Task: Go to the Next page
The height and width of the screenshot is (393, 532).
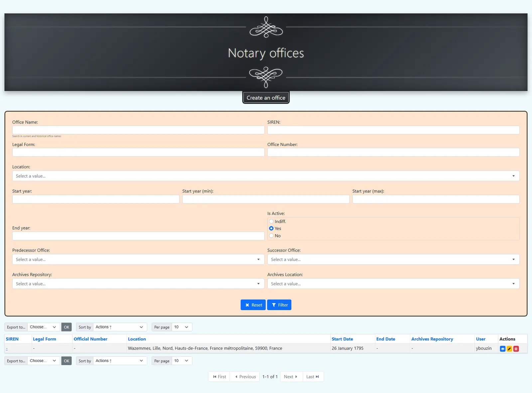Action: (291, 377)
